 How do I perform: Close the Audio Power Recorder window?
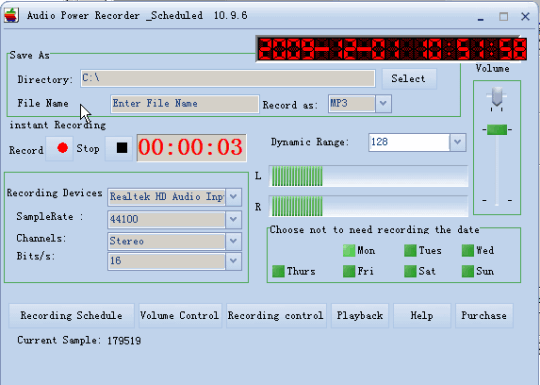(525, 16)
